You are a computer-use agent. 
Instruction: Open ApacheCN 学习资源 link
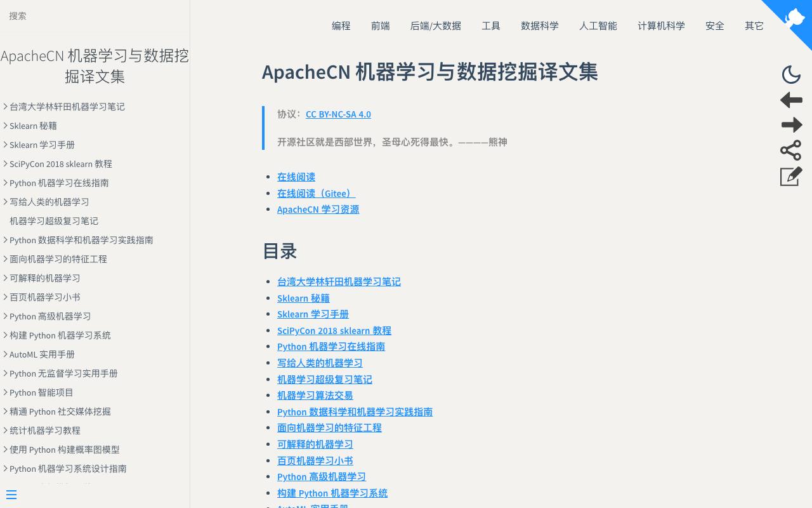point(318,210)
